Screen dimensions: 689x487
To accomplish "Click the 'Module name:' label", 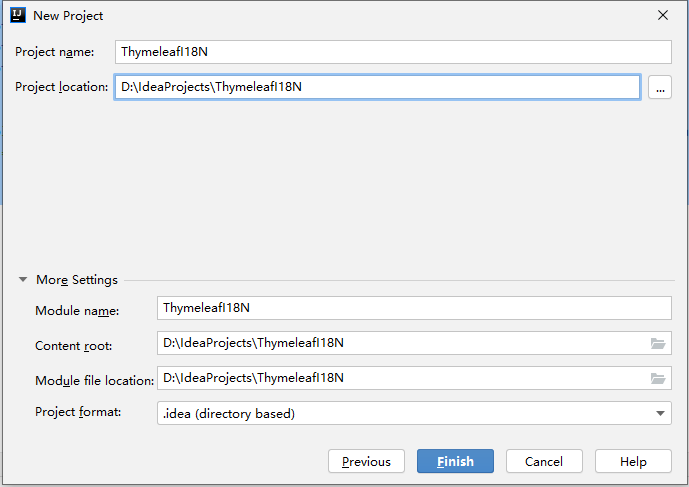I will tap(77, 311).
